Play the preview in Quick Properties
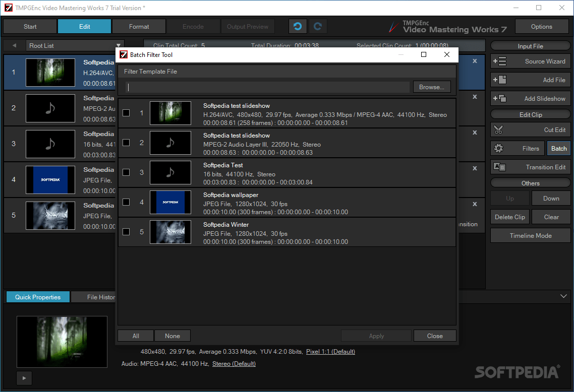This screenshot has height=392, width=574. [x=24, y=378]
